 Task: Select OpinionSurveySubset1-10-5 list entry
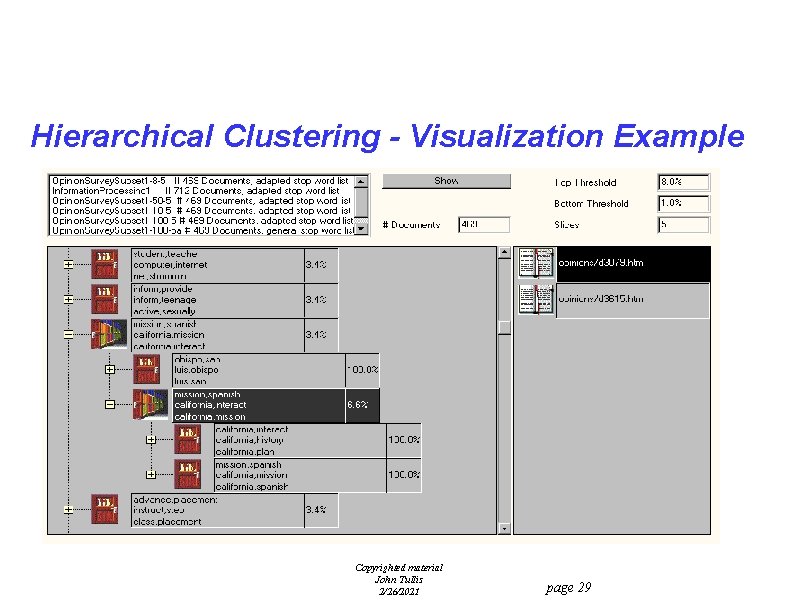pos(202,211)
